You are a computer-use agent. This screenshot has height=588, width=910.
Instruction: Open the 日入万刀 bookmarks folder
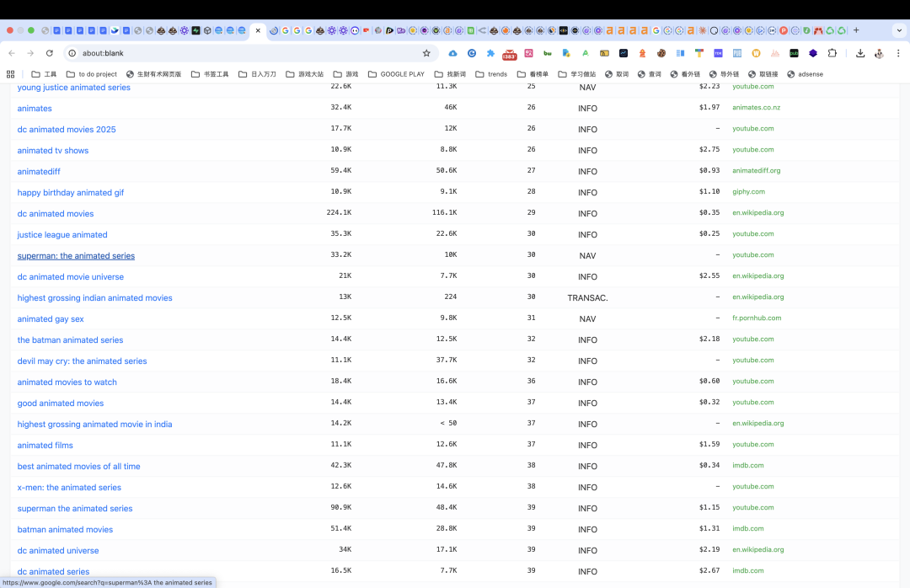(257, 74)
